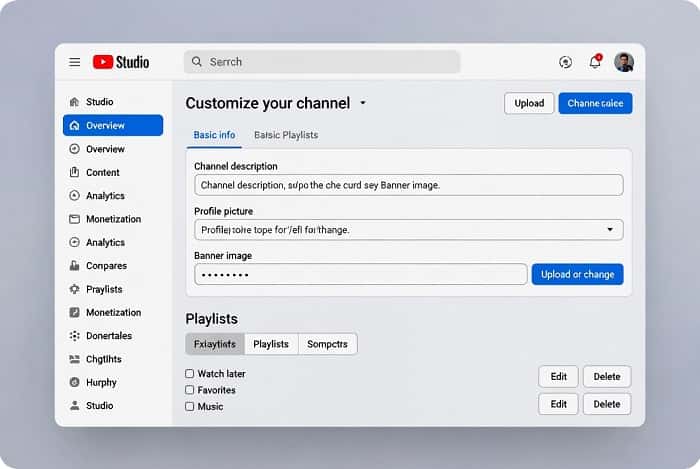Check the Watch later checkbox
This screenshot has height=469, width=700.
point(190,374)
